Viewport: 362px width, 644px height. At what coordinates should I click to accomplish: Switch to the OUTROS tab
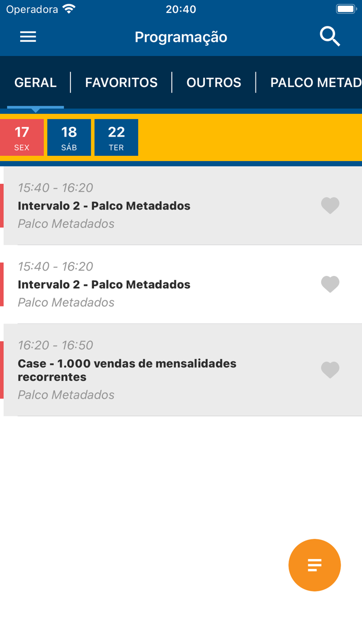coord(214,82)
